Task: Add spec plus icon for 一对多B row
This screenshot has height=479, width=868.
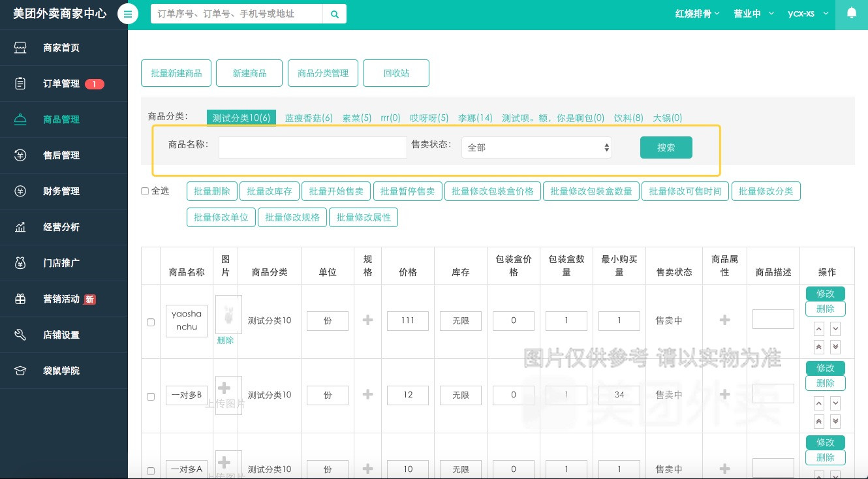Action: [367, 394]
